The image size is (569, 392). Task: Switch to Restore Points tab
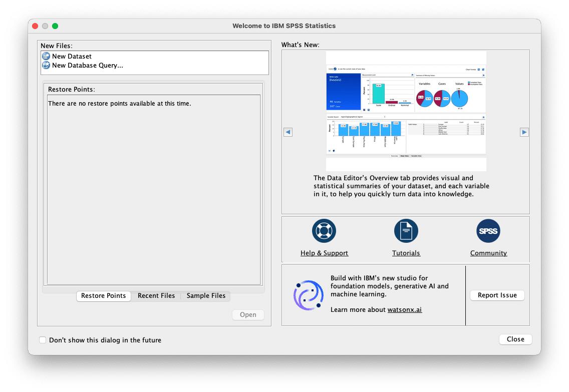click(103, 296)
